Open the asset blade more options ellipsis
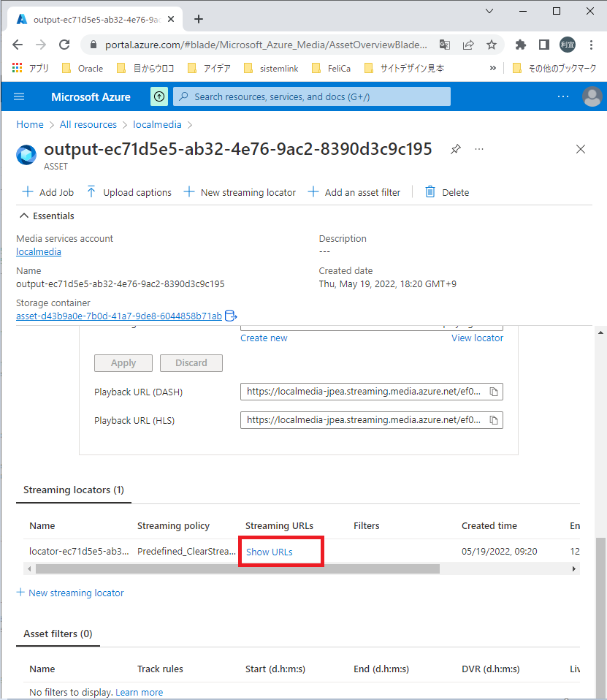 tap(479, 149)
